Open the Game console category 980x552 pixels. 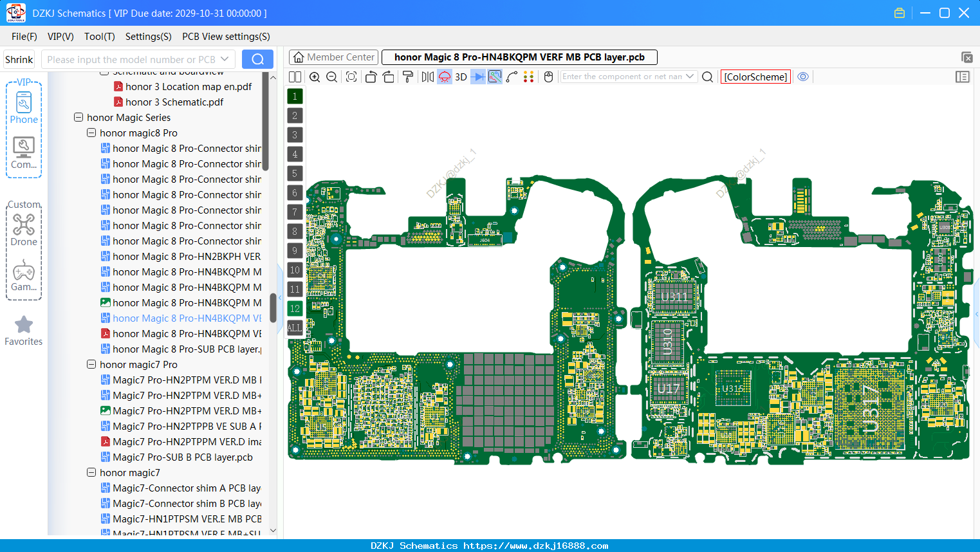tap(24, 275)
